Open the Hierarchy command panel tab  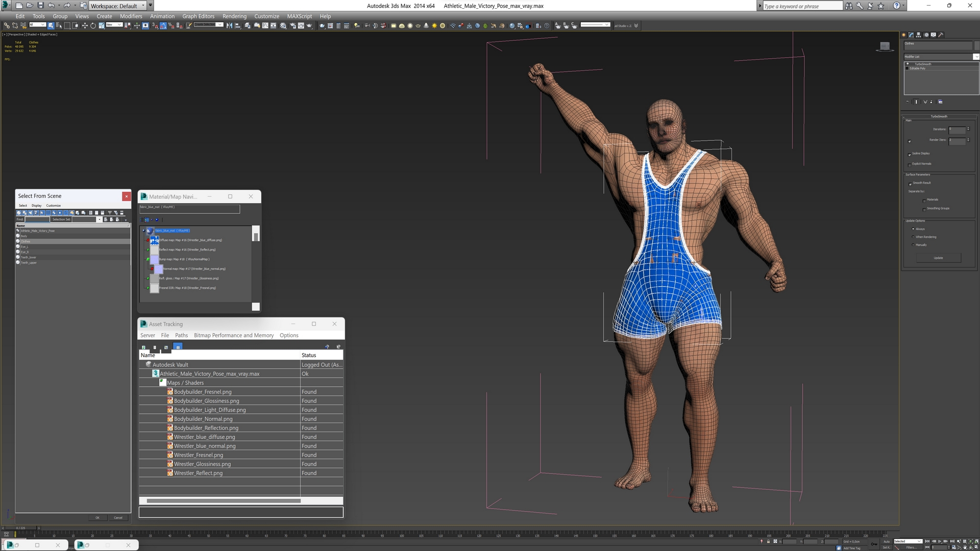point(918,35)
